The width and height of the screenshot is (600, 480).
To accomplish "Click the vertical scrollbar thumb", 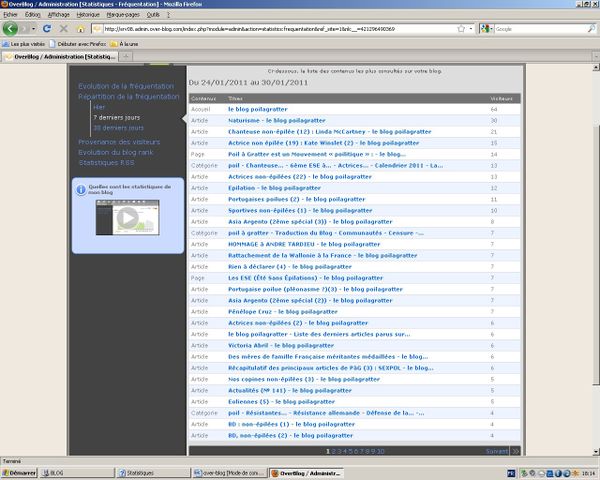I will click(596, 255).
